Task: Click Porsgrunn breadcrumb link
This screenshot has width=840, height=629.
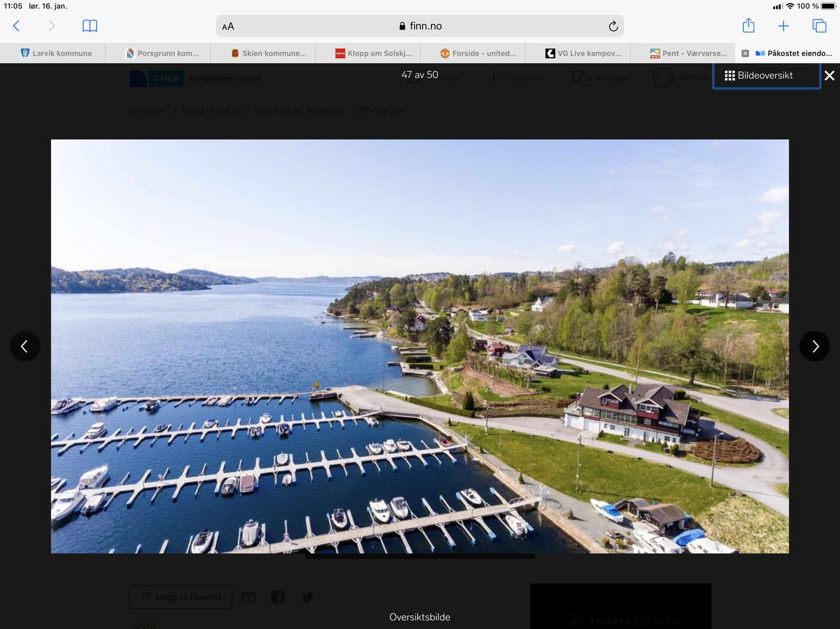Action: (x=382, y=110)
